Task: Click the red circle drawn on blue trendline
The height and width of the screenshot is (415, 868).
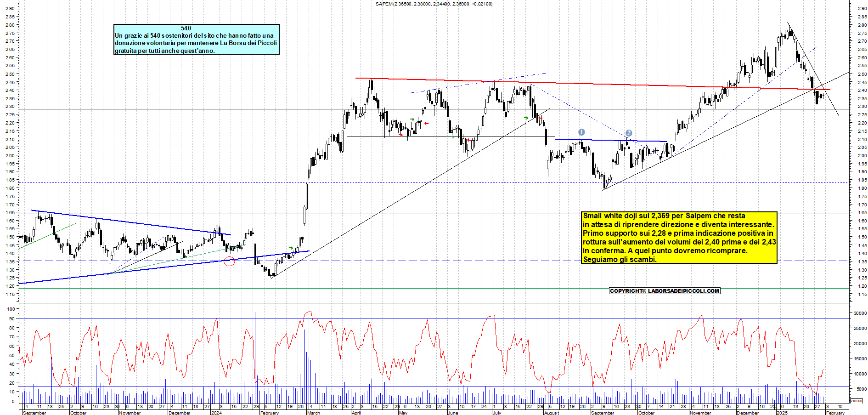Action: (x=229, y=262)
